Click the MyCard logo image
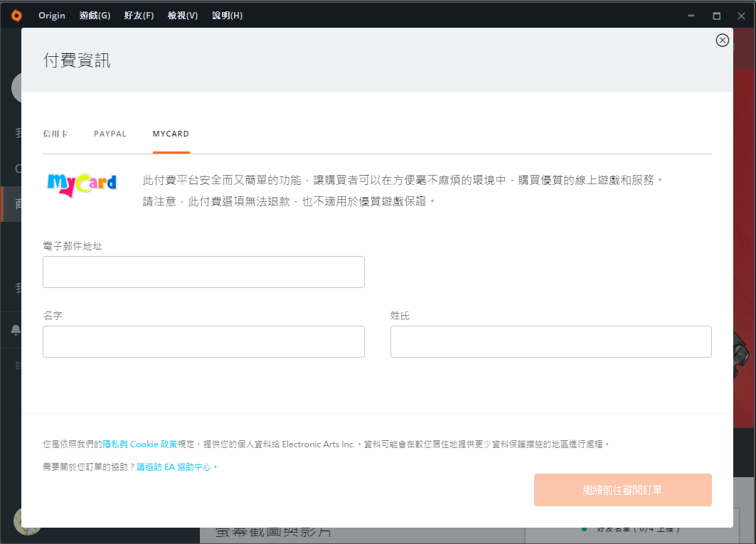The width and height of the screenshot is (756, 544). (x=82, y=185)
